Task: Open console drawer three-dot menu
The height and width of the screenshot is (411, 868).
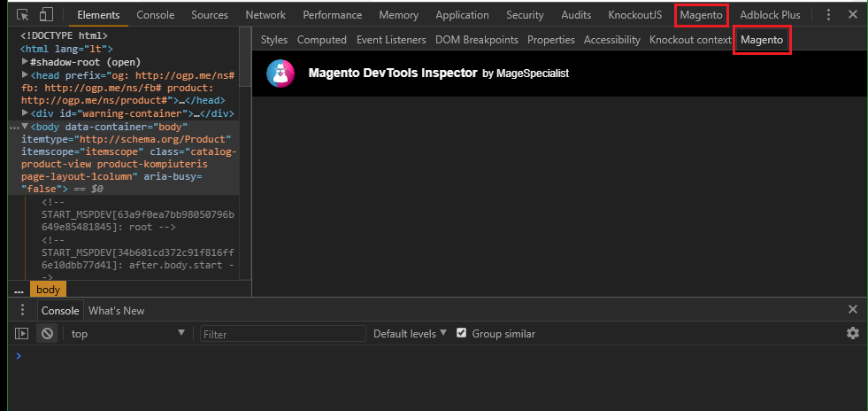Action: click(22, 310)
